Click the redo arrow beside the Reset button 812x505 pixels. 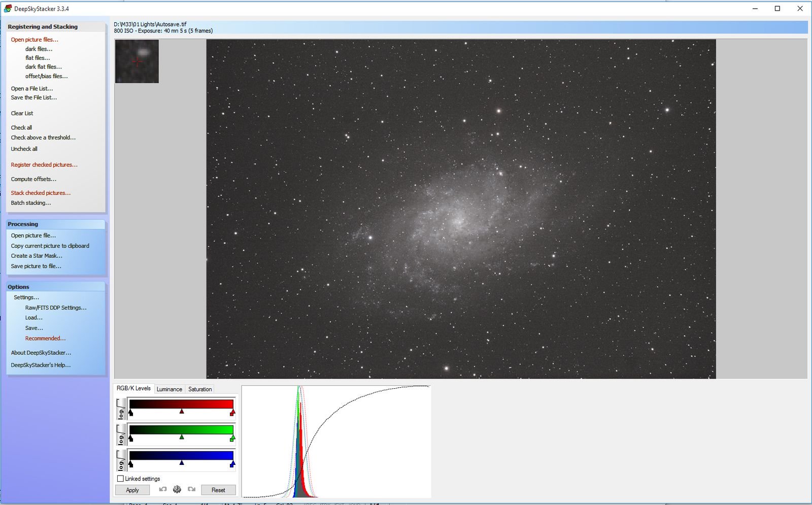click(x=191, y=489)
